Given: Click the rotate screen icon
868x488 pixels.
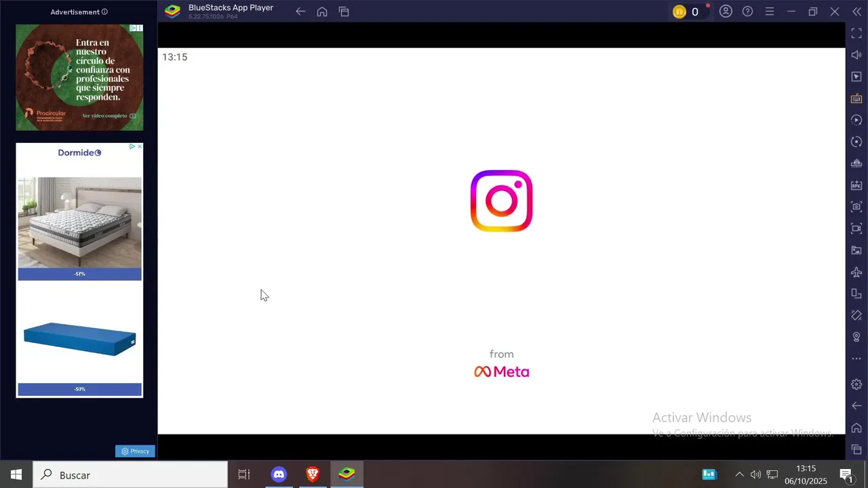Looking at the screenshot, I should [856, 315].
